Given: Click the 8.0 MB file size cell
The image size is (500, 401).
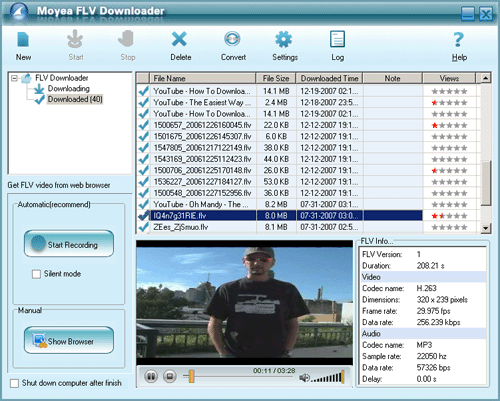Looking at the screenshot, I should click(276, 216).
